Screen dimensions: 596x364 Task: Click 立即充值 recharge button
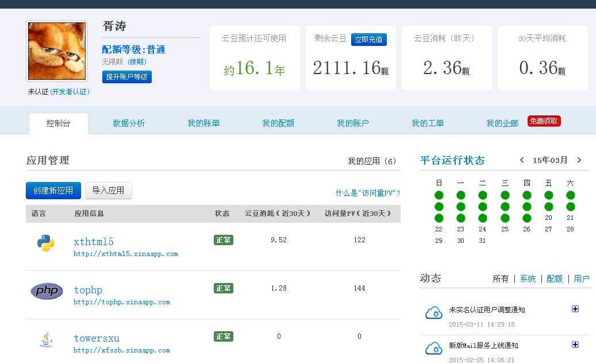click(x=369, y=40)
